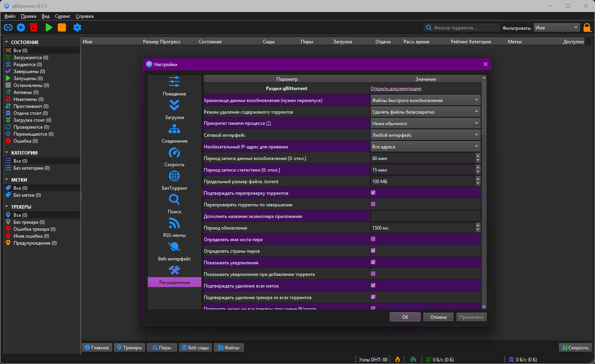Click the settings list vertical scrollbar thumb

click(x=484, y=107)
